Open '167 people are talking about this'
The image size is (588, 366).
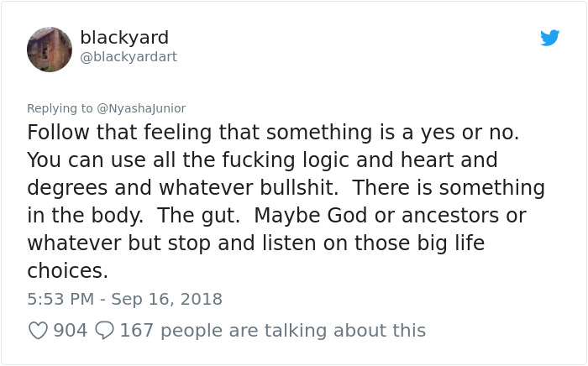pos(273,331)
